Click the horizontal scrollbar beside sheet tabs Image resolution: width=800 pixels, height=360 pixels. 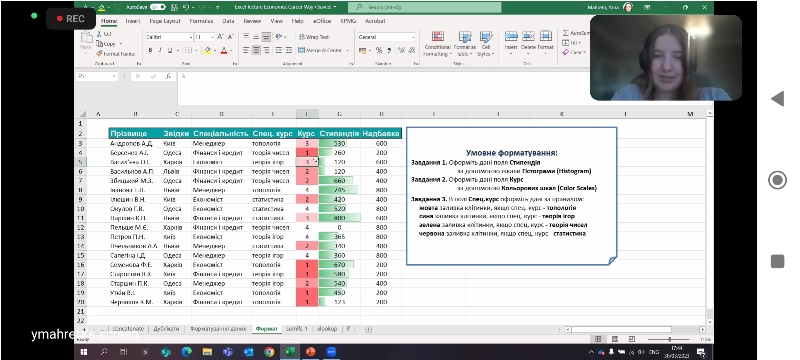636,329
